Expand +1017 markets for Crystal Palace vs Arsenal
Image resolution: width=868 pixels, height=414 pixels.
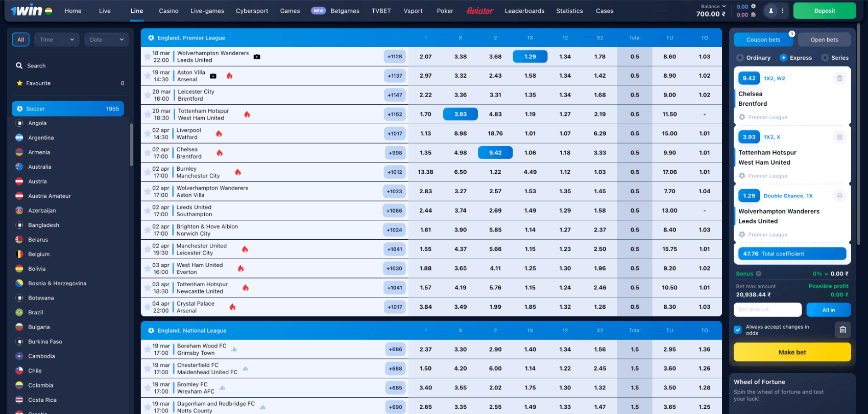395,307
